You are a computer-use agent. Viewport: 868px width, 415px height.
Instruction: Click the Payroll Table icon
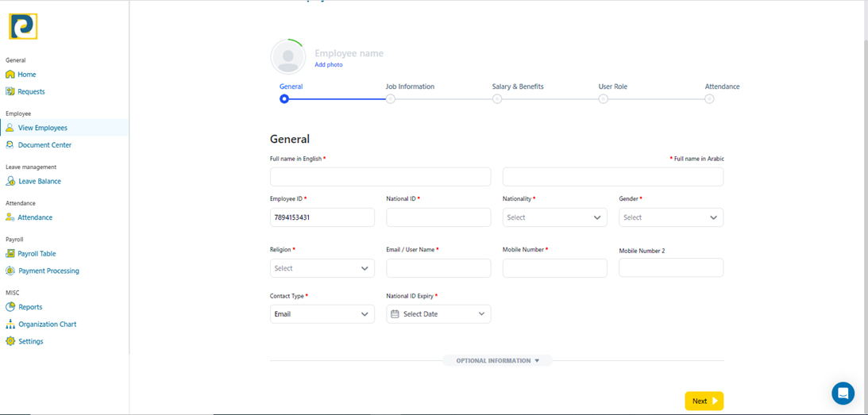coord(10,254)
